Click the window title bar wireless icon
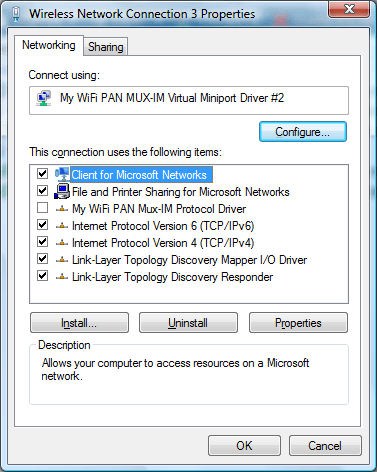377x472 pixels. point(16,14)
